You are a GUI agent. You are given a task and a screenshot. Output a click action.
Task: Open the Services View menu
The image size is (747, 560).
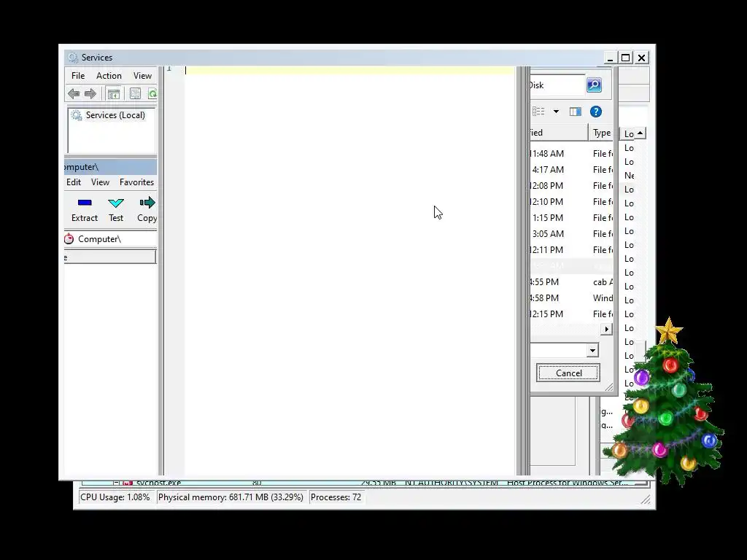(142, 76)
